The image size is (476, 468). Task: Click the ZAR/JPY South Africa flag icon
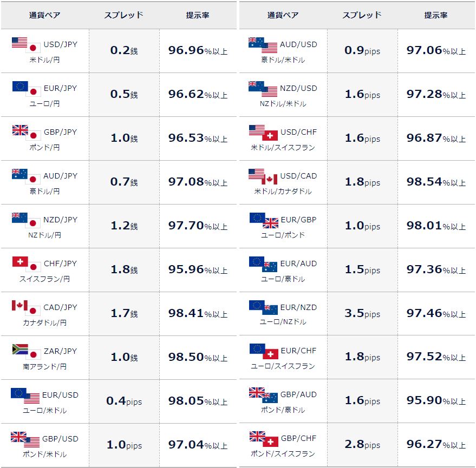click(x=20, y=349)
